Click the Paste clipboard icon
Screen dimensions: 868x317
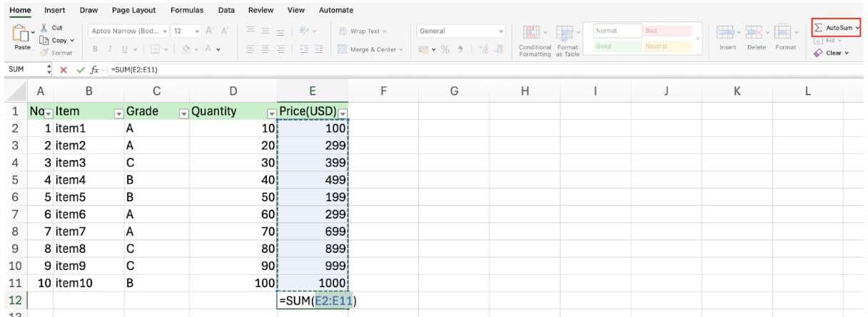22,34
